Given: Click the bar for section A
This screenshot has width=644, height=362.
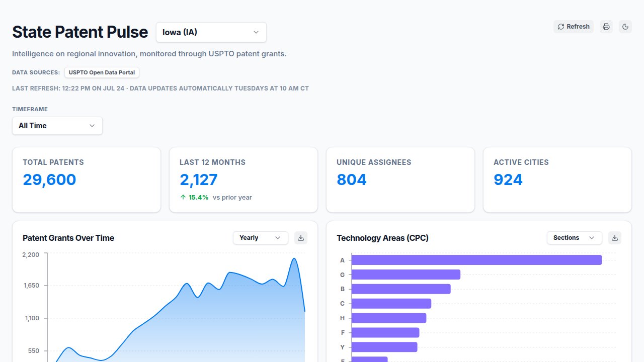Looking at the screenshot, I should pos(476,260).
